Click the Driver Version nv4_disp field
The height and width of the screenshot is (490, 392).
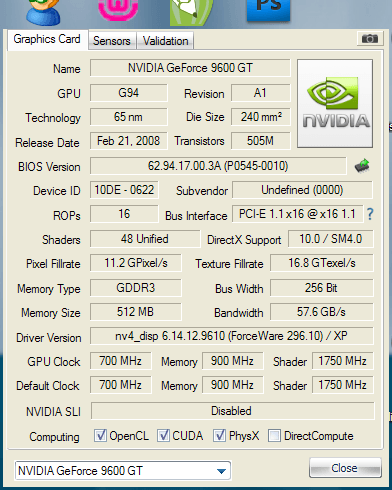point(232,336)
